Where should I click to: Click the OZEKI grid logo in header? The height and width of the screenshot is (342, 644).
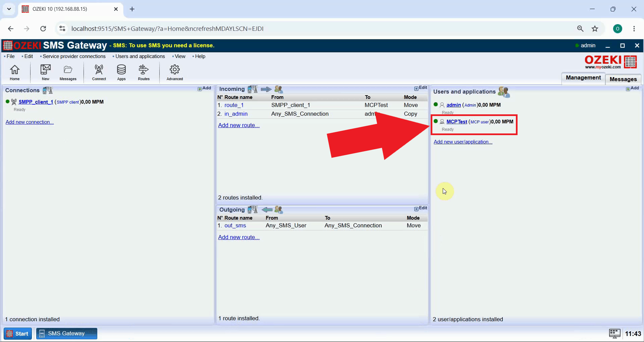pos(8,45)
